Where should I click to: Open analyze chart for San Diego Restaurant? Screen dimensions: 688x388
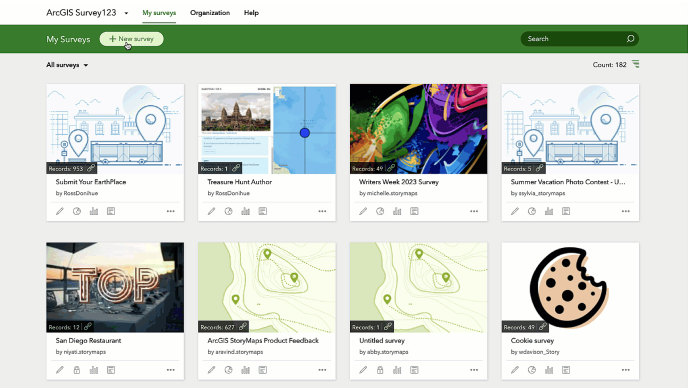coord(94,370)
